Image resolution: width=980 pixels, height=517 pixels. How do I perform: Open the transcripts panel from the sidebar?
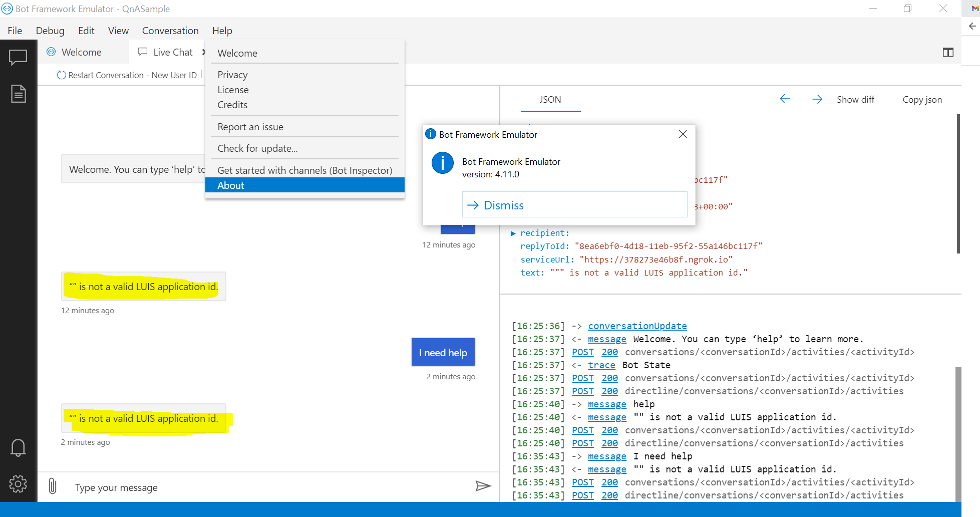click(x=18, y=93)
